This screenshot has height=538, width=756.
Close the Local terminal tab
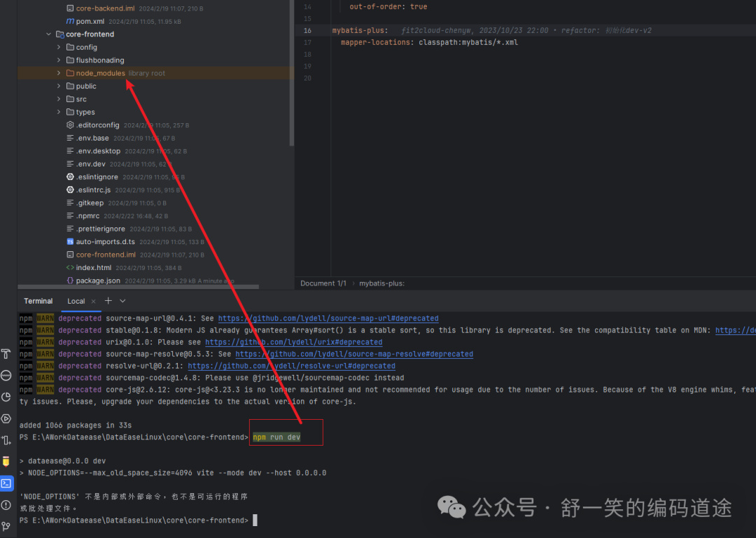tap(94, 302)
